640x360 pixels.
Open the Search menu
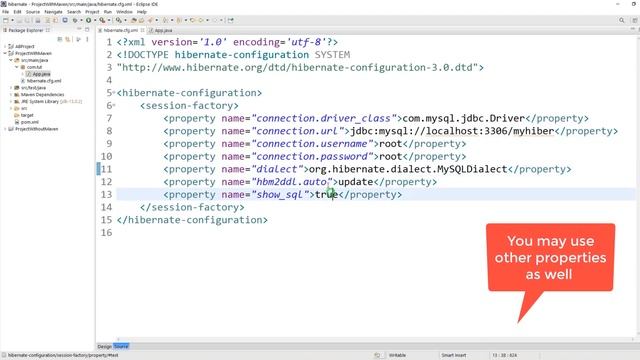pyautogui.click(x=74, y=12)
